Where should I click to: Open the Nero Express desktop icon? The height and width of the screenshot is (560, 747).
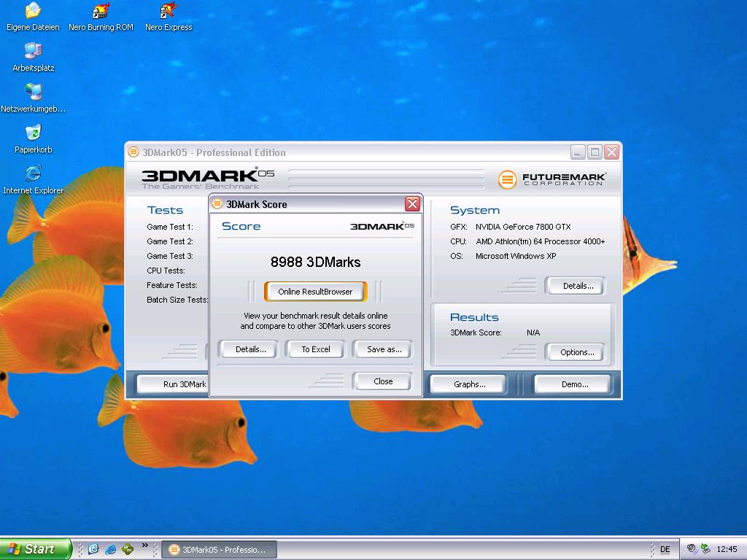click(x=169, y=16)
